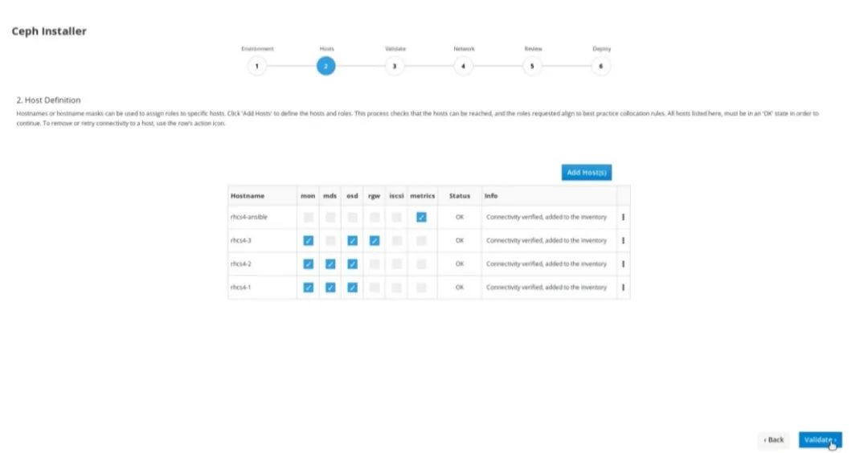Image resolution: width=868 pixels, height=453 pixels.
Task: Click OK status of rhcs4-1 row
Action: pos(460,288)
